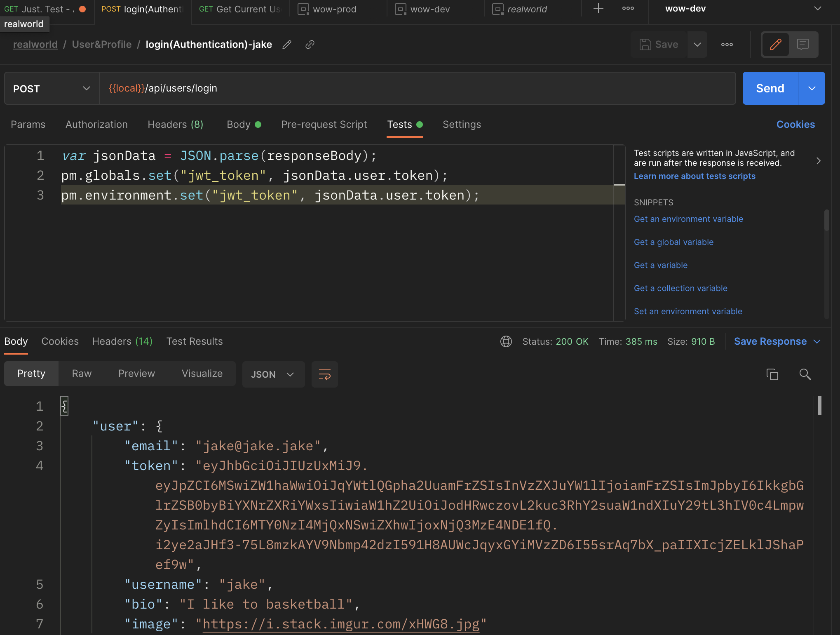Expand the JSON format dropdown

click(273, 374)
